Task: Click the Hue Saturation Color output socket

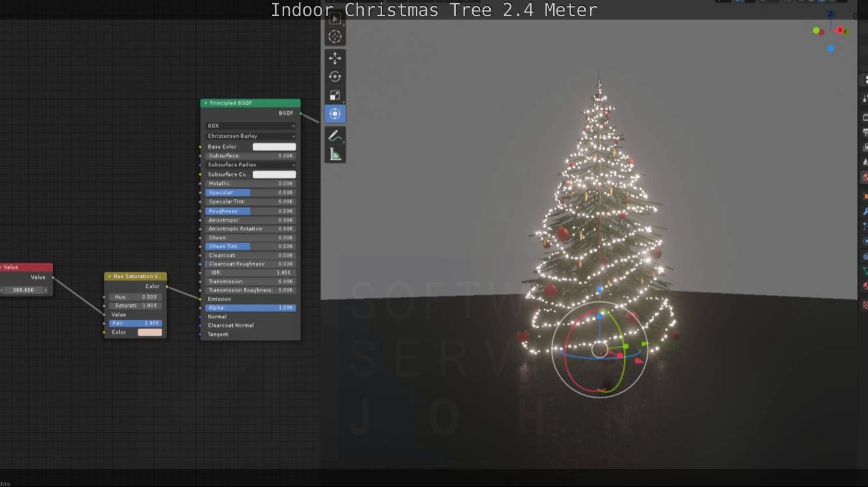Action: (x=167, y=287)
